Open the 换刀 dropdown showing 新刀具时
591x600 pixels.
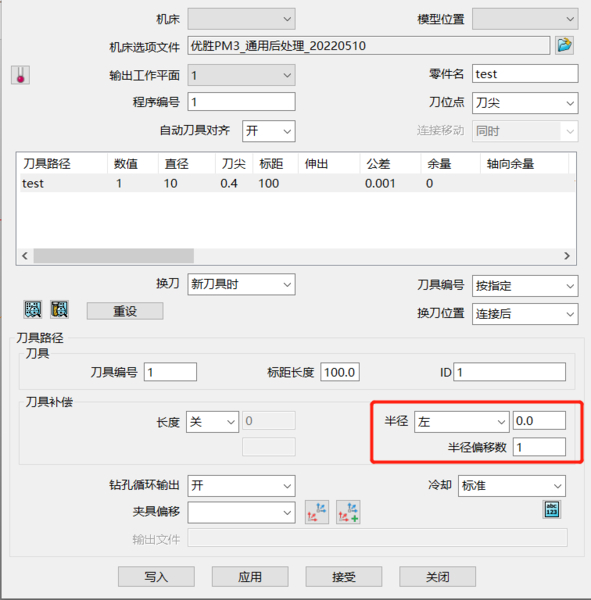point(242,284)
